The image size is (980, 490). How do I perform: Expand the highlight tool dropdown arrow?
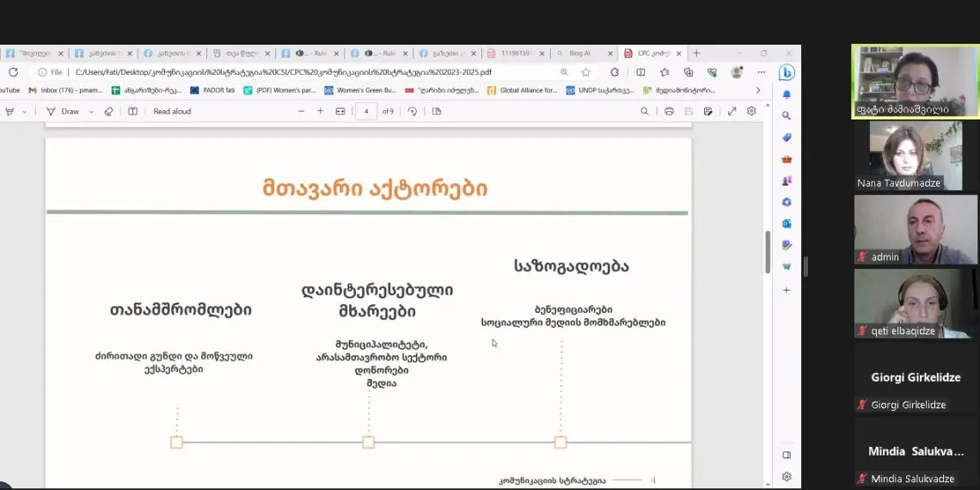24,111
